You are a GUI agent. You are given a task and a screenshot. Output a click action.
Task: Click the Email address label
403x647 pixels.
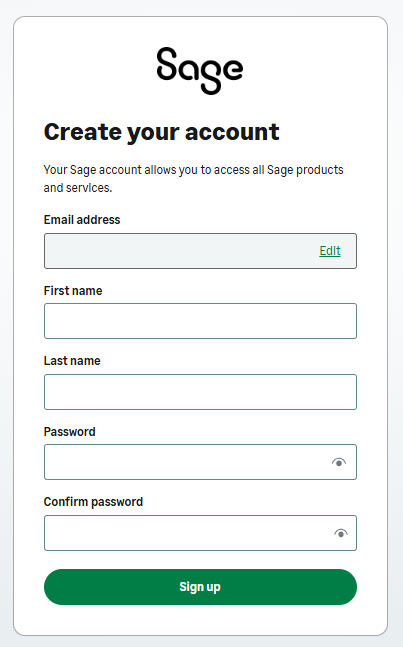click(x=82, y=220)
